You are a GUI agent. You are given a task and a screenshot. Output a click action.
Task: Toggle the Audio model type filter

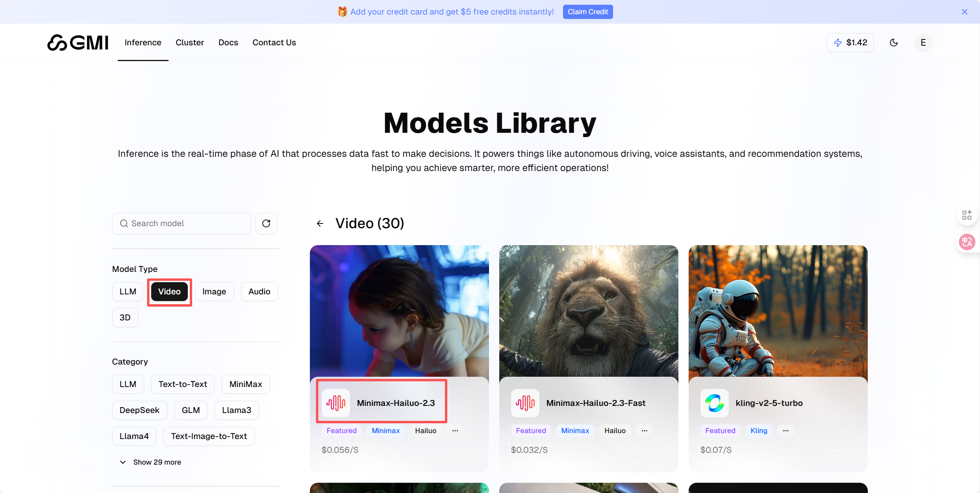tap(259, 292)
